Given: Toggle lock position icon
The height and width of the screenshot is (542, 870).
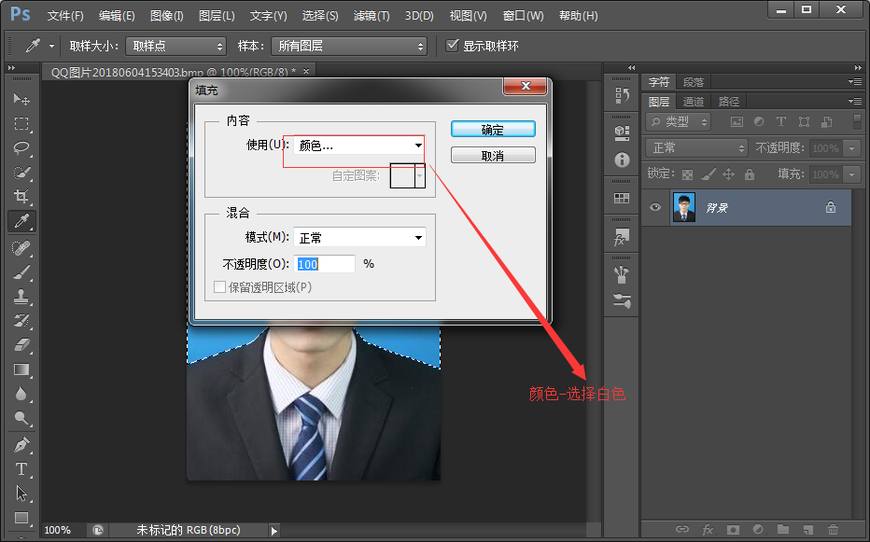Looking at the screenshot, I should click(x=729, y=175).
